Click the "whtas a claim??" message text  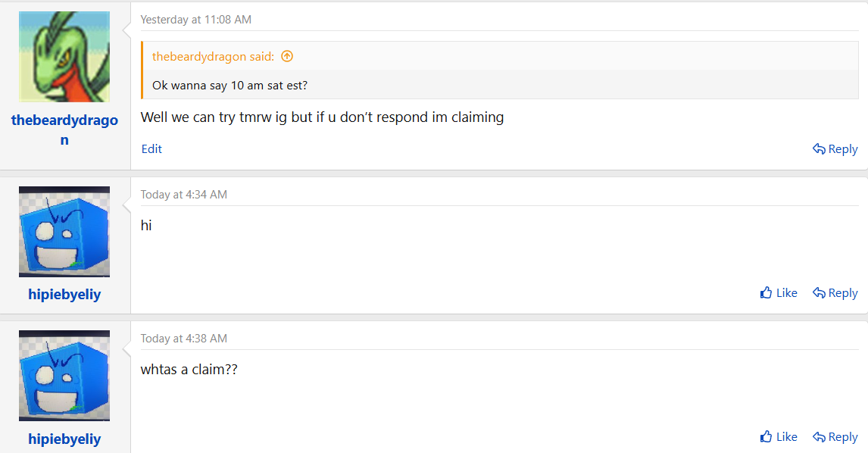pyautogui.click(x=189, y=370)
